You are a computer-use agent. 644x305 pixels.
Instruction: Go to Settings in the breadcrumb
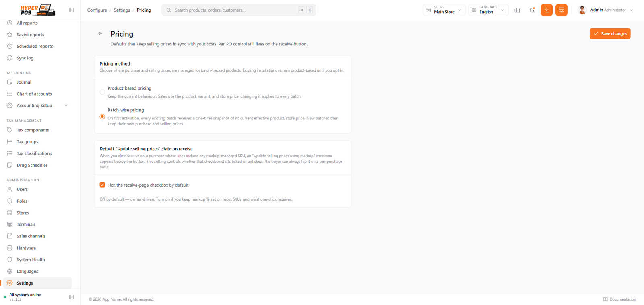click(x=122, y=10)
